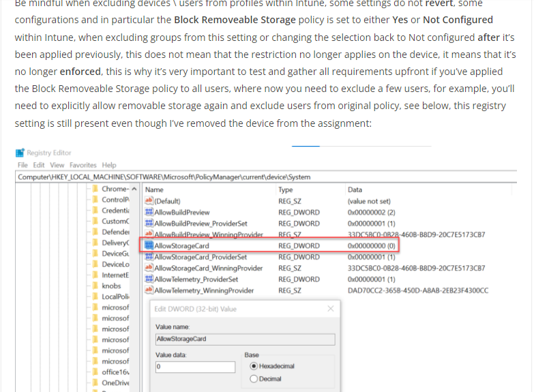Select the OneDrive folder in tree
Image resolution: width=534 pixels, height=392 pixels.
pyautogui.click(x=115, y=383)
